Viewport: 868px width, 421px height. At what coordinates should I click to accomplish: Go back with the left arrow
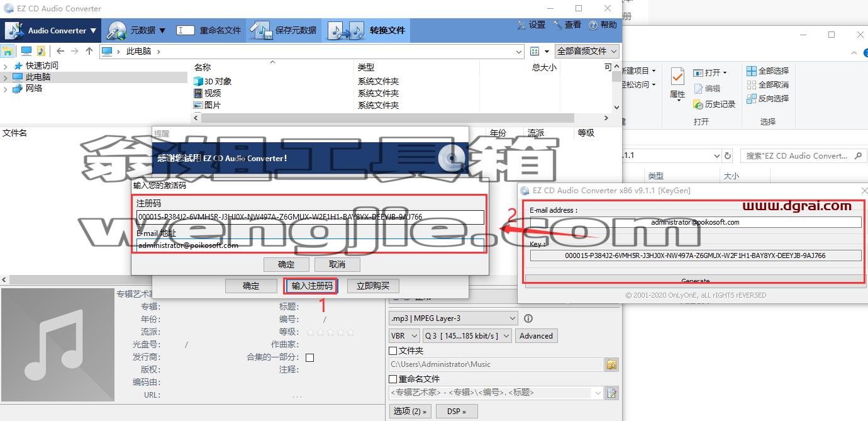coord(60,51)
